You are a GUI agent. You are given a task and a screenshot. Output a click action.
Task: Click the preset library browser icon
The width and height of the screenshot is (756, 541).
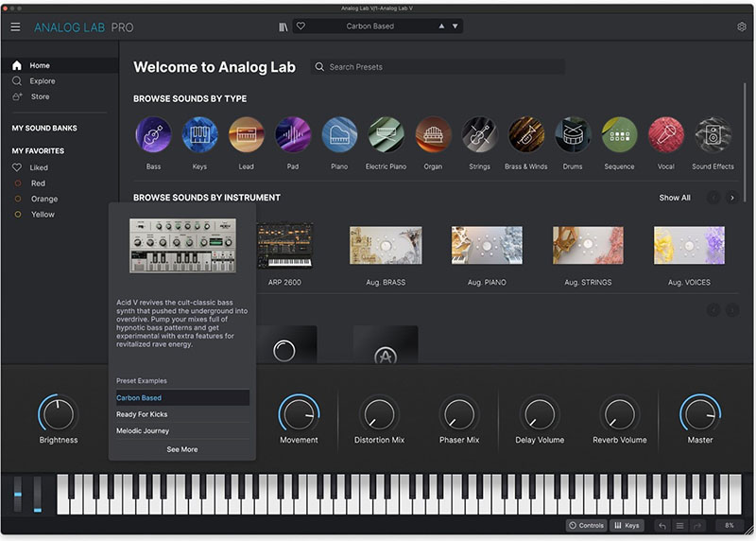(283, 26)
